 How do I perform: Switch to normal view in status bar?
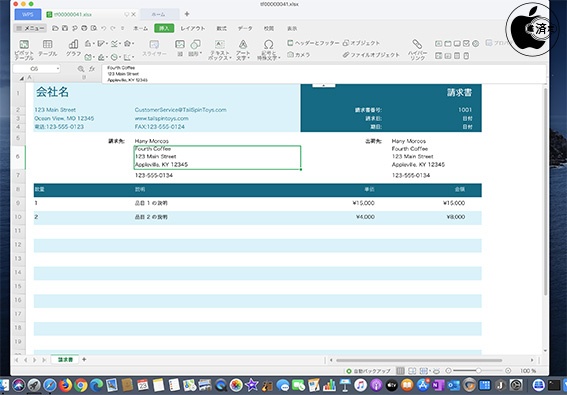(400, 371)
